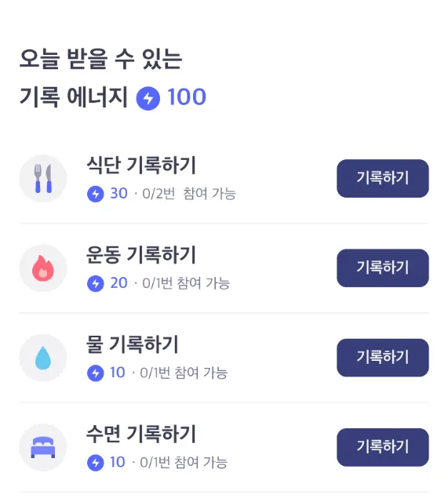Select the 식단 기록하기 title text
Screen dimensions: 448x502
pyautogui.click(x=141, y=166)
